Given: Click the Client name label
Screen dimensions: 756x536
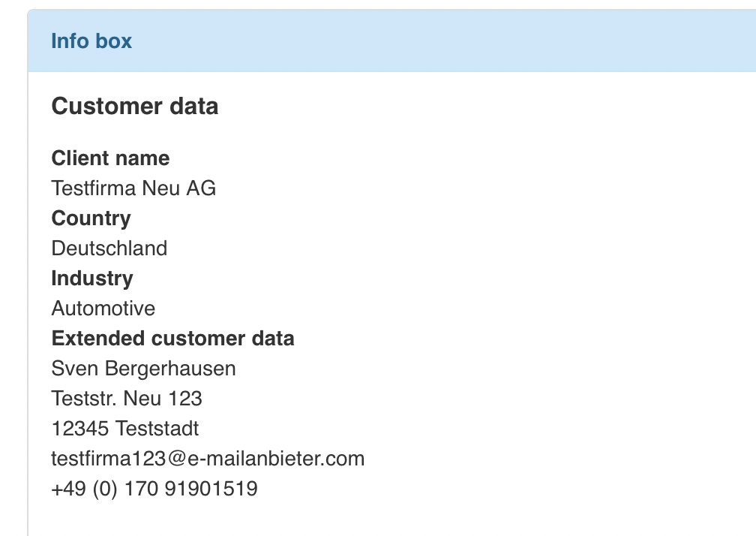Looking at the screenshot, I should point(110,158).
